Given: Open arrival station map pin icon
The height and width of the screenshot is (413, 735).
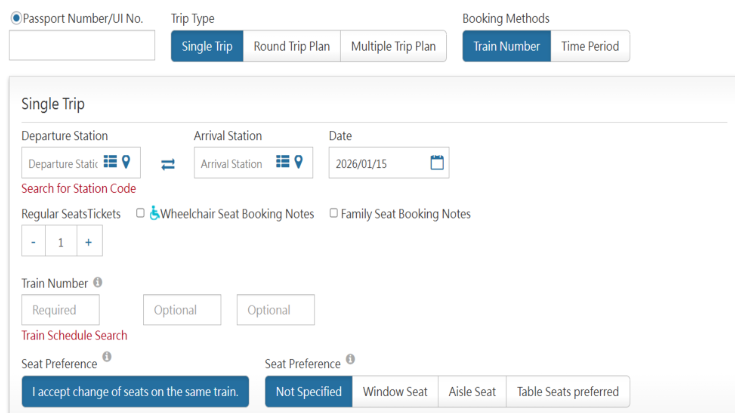Looking at the screenshot, I should click(x=299, y=162).
